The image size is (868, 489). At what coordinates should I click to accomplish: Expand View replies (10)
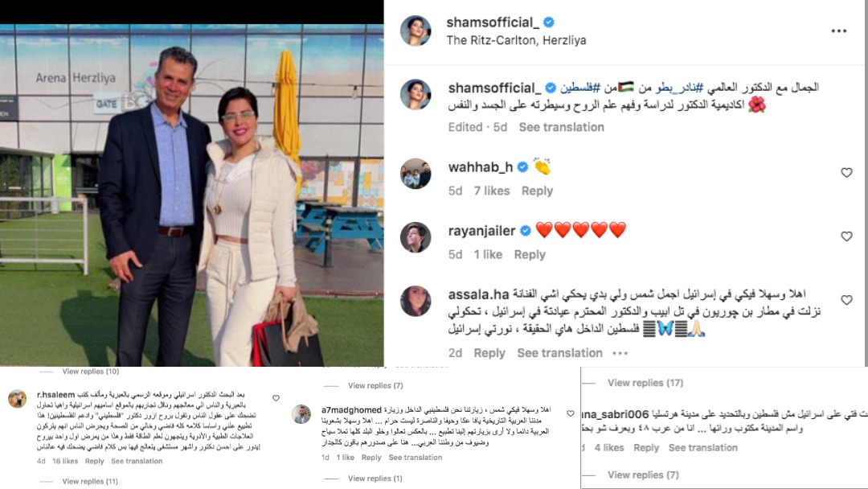(90, 372)
